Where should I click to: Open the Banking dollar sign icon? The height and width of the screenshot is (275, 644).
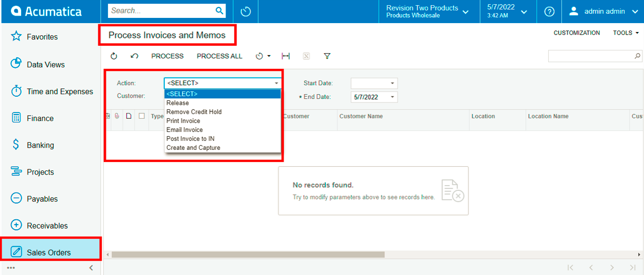pyautogui.click(x=16, y=145)
